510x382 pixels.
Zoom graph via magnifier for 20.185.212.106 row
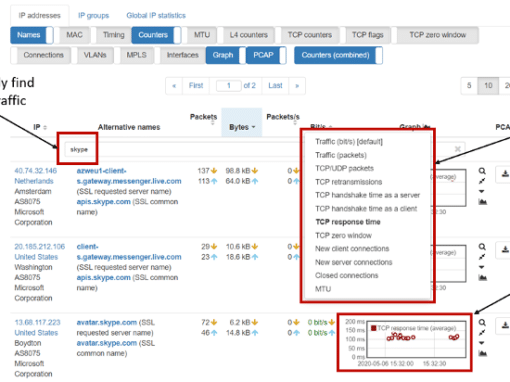pyautogui.click(x=482, y=247)
